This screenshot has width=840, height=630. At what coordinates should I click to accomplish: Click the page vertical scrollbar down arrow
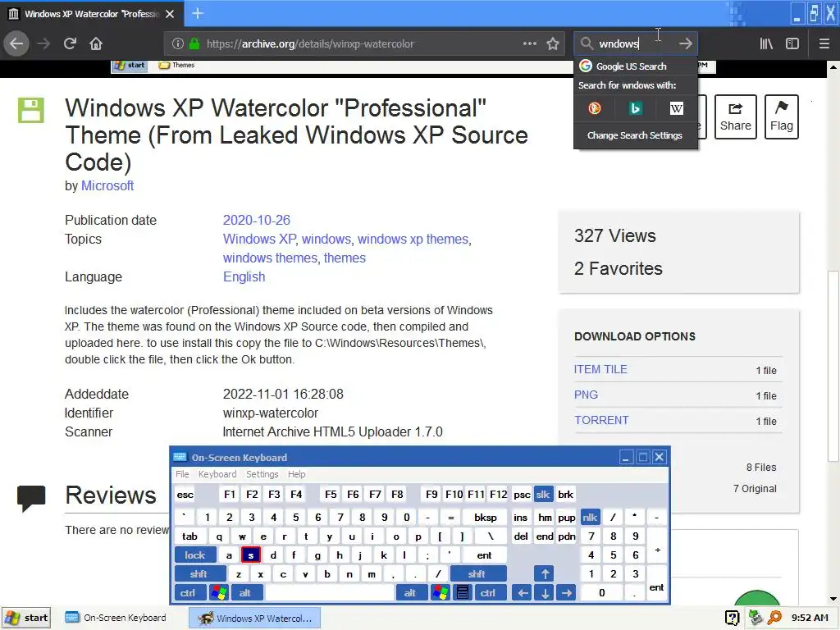tap(833, 599)
